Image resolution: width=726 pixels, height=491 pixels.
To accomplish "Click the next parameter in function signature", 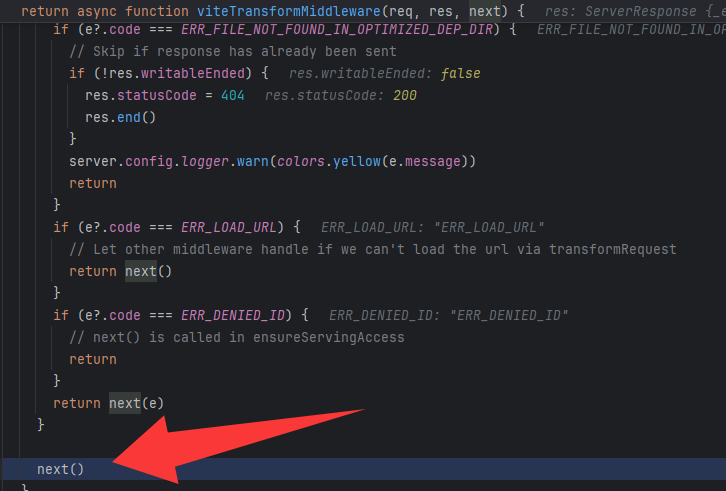I will click(x=485, y=11).
